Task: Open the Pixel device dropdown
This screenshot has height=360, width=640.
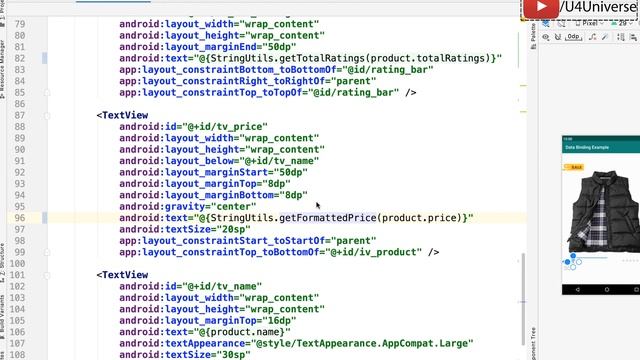Action: pos(589,23)
